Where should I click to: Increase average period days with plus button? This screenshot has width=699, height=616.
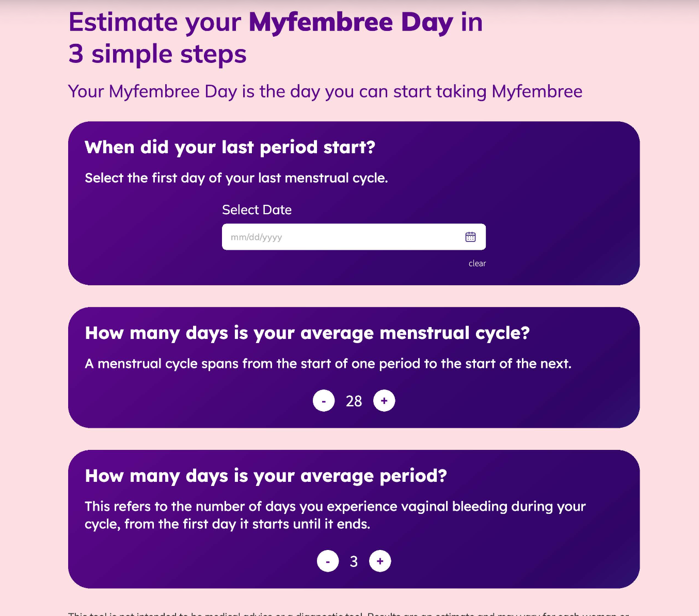(380, 561)
